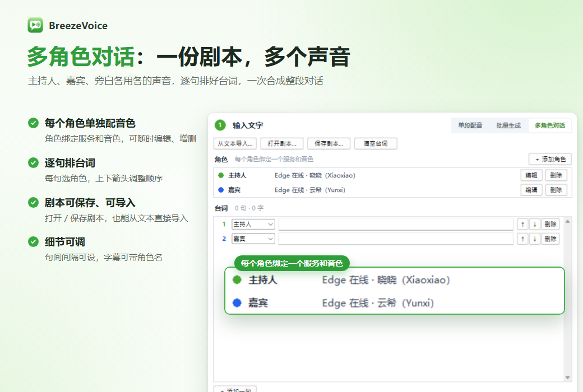The height and width of the screenshot is (392, 583).
Task: Click 'Edge 在线 · 晓晓 (Xiaoxiao)' in role list
Action: click(x=315, y=175)
